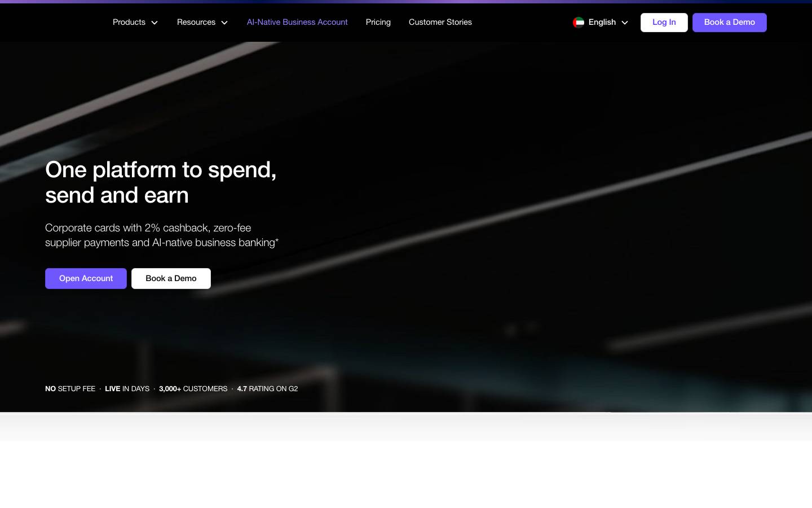Click the UAE flag icon

[x=579, y=23]
